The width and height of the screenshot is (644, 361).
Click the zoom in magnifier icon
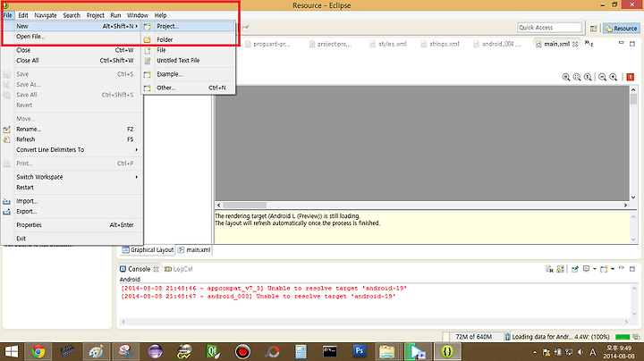(614, 77)
